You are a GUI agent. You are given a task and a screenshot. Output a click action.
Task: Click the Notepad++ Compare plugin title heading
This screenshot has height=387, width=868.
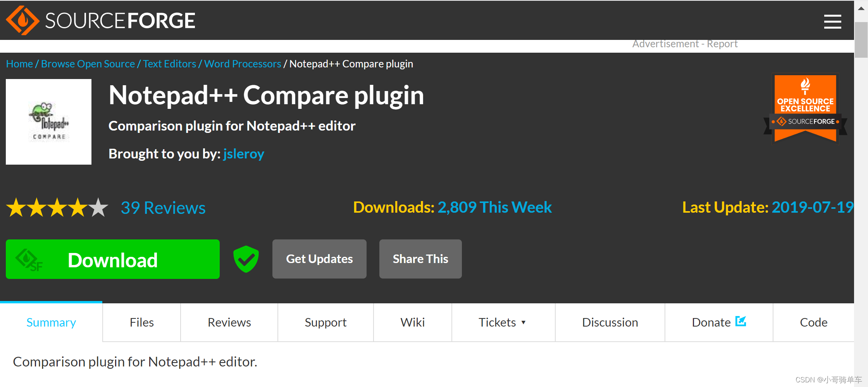(266, 96)
